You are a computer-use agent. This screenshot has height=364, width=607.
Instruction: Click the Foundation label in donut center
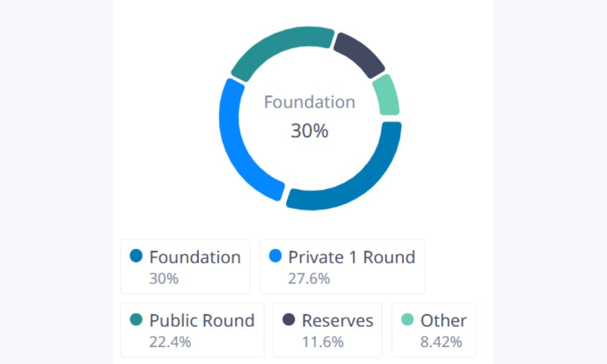tap(310, 102)
